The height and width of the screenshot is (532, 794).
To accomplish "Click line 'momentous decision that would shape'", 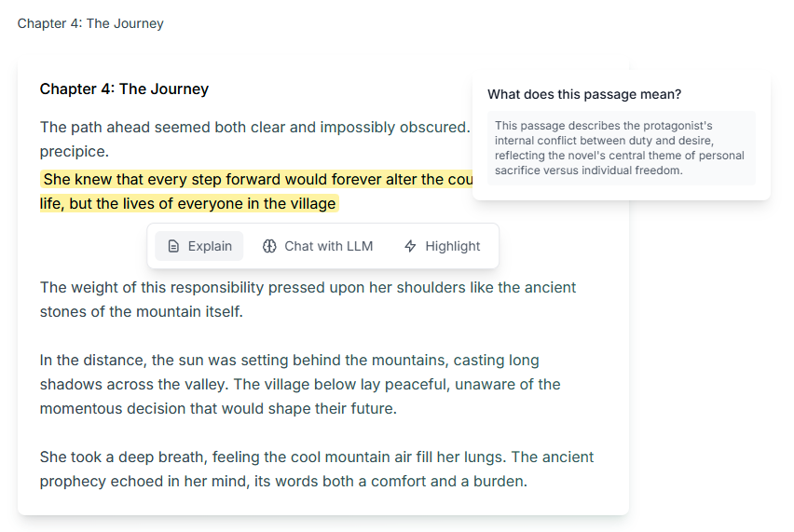I will 218,408.
